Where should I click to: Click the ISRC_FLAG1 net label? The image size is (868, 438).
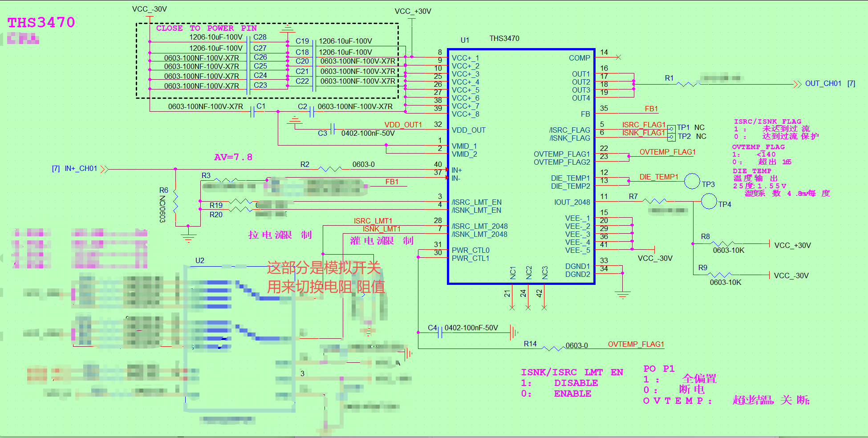[x=644, y=125]
